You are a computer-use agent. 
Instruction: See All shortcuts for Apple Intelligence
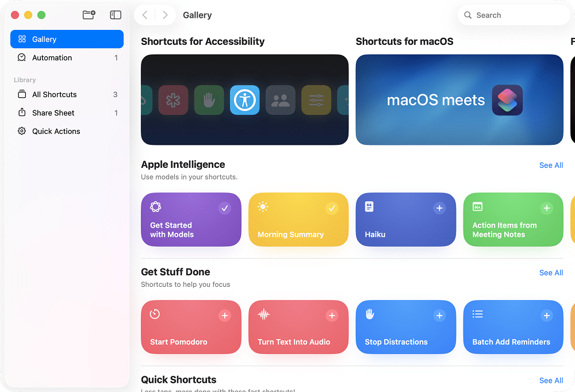click(551, 165)
